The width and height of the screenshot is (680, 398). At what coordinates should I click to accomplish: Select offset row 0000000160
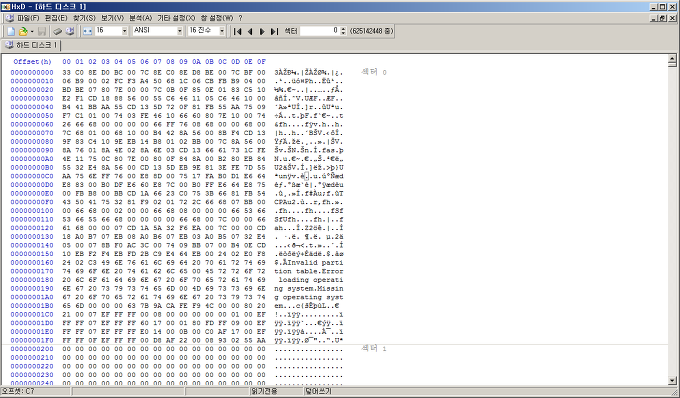[32, 263]
